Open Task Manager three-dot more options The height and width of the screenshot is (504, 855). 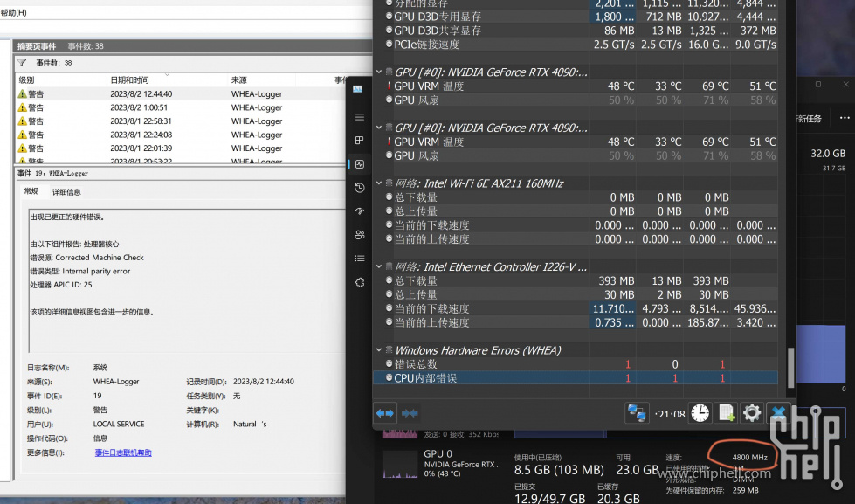coord(845,118)
